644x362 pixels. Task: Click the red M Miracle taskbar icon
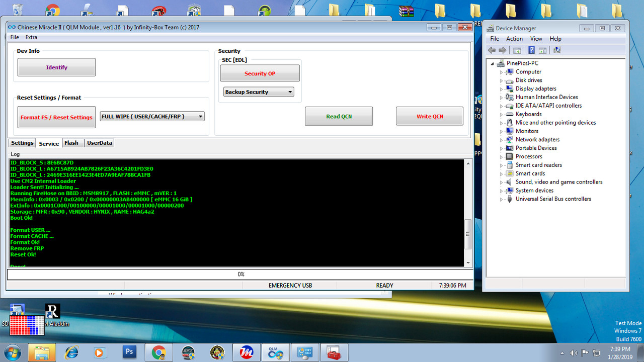246,352
